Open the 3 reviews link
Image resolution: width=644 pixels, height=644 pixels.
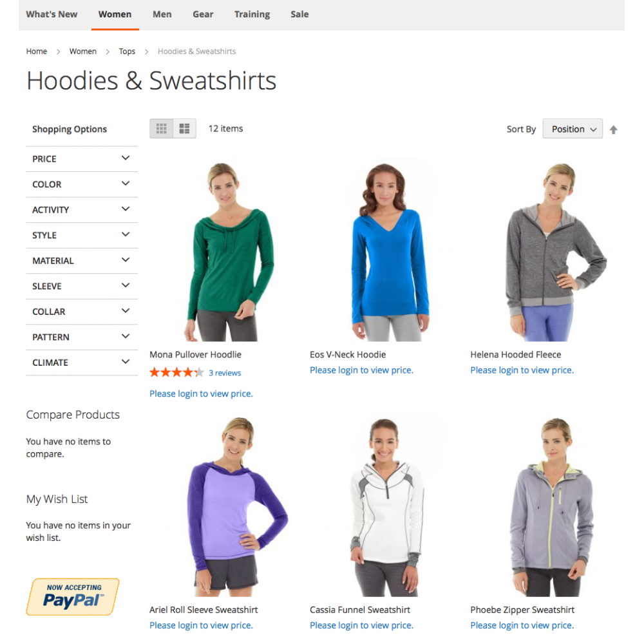click(225, 373)
